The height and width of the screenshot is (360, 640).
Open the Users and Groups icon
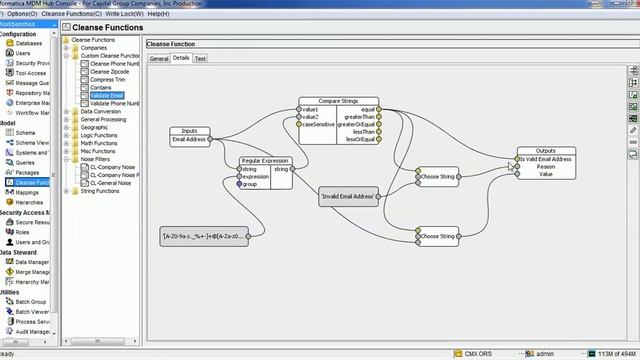point(10,242)
